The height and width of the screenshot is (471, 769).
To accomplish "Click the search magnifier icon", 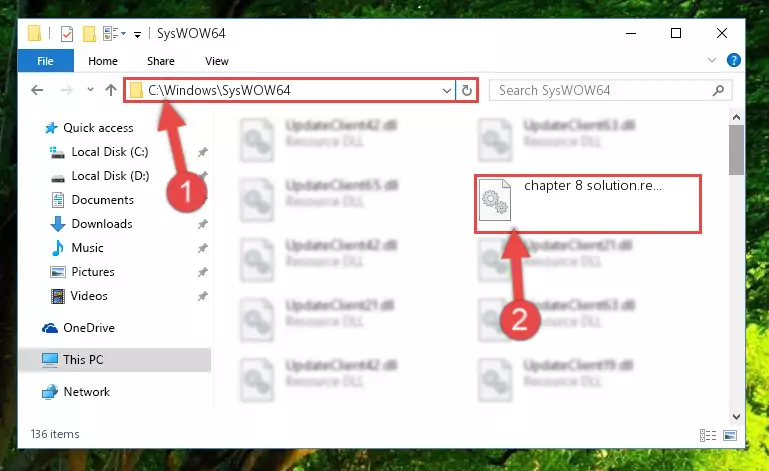I will 718,90.
